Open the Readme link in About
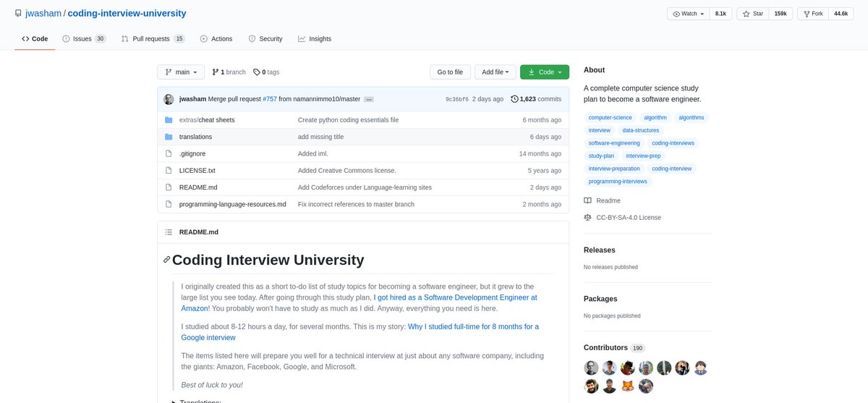868x403 pixels. (602, 200)
